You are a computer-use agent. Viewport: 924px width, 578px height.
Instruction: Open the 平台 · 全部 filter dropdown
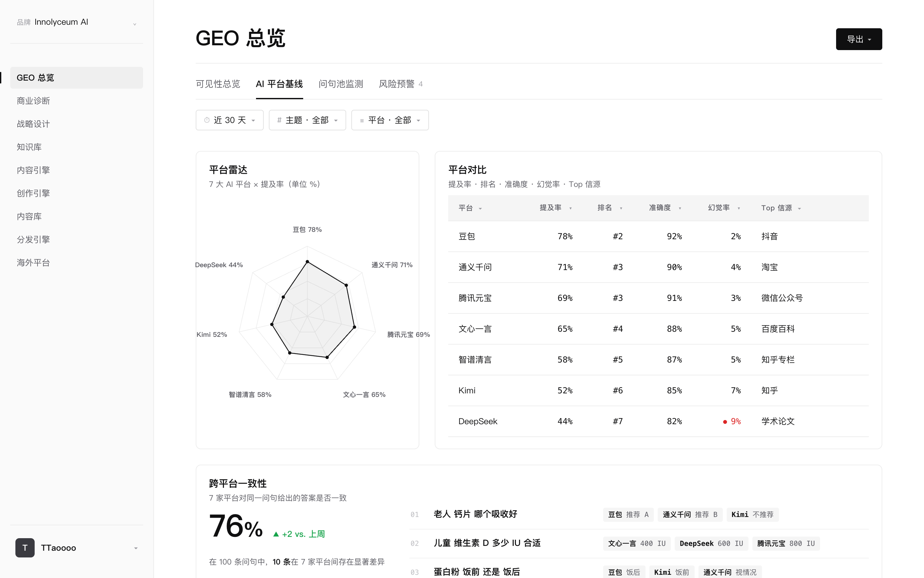pos(390,120)
